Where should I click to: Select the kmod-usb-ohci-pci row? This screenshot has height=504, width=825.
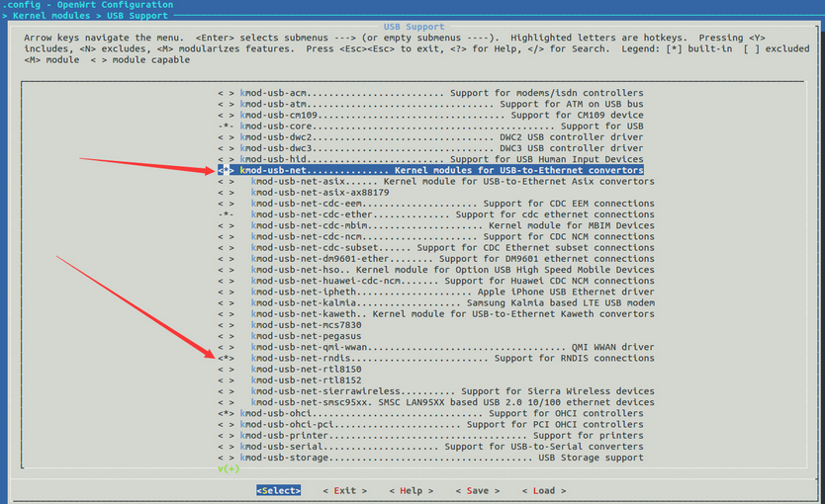430,424
